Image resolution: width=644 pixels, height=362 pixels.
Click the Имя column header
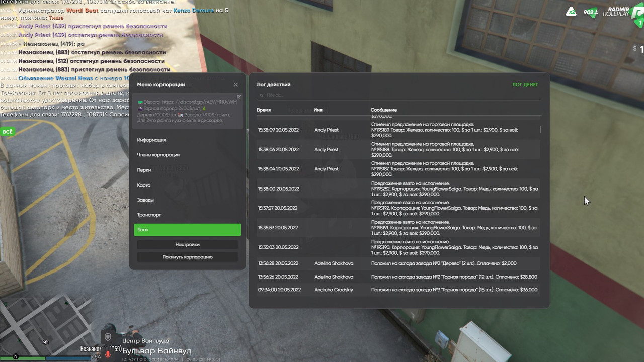pyautogui.click(x=318, y=110)
